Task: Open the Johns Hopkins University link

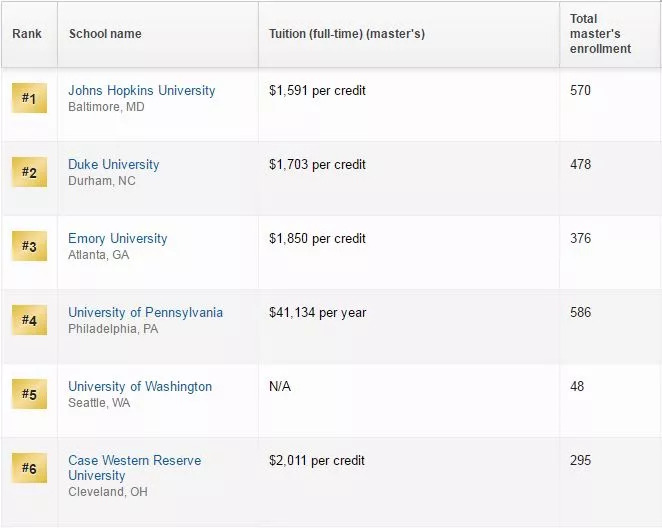Action: click(x=142, y=90)
